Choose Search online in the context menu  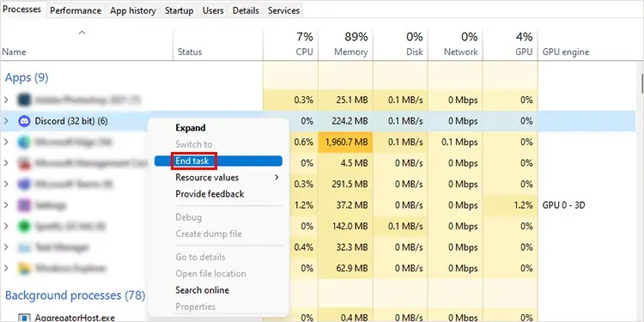202,290
